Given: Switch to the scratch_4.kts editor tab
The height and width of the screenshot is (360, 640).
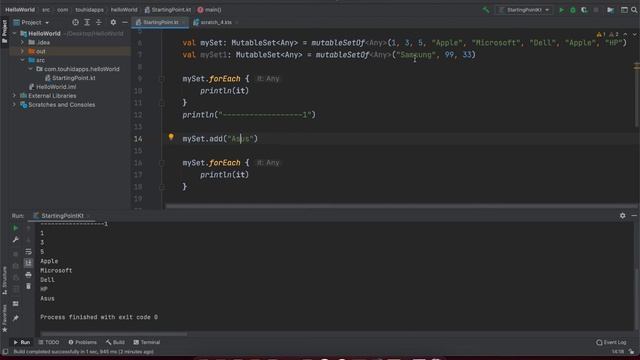Looking at the screenshot, I should [216, 22].
